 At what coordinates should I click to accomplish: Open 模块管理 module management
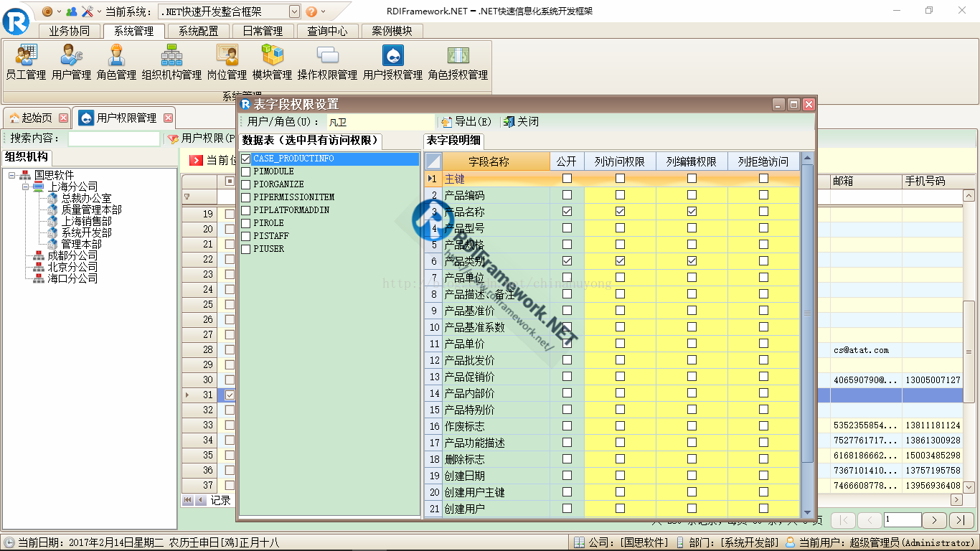(272, 62)
